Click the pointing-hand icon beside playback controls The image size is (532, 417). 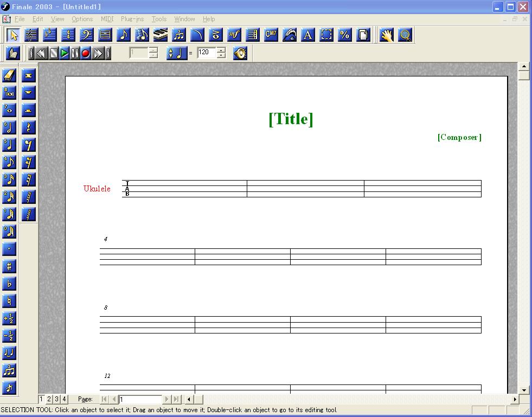(x=13, y=53)
